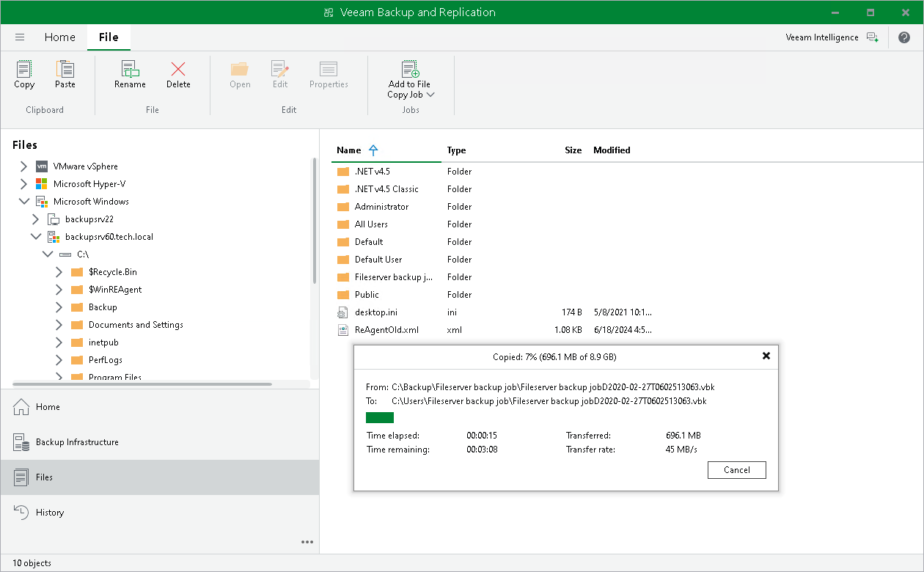
Task: Click the Administrator folder icon
Action: (x=342, y=207)
